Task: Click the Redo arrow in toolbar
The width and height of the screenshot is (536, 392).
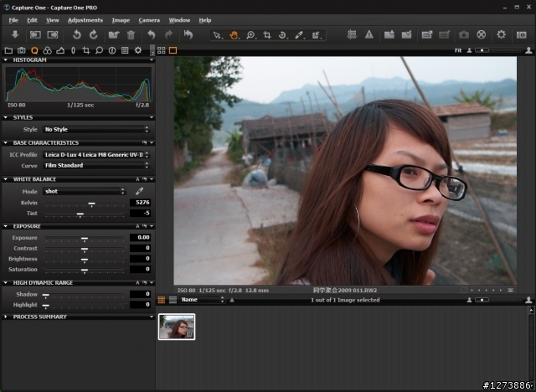Action: pyautogui.click(x=169, y=34)
